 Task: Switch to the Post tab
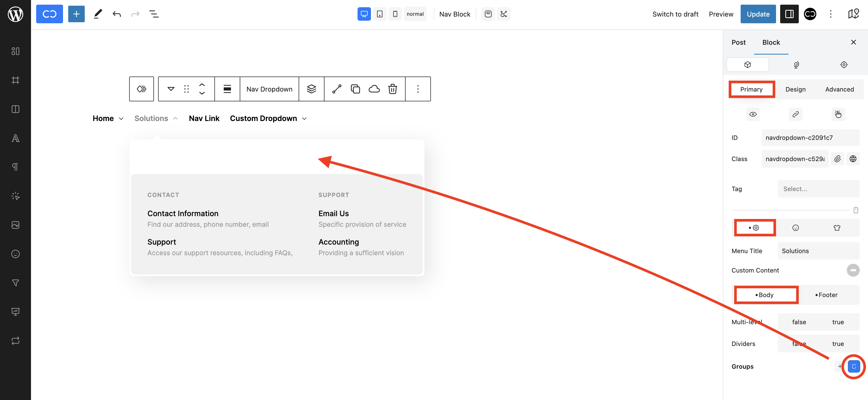pyautogui.click(x=738, y=42)
